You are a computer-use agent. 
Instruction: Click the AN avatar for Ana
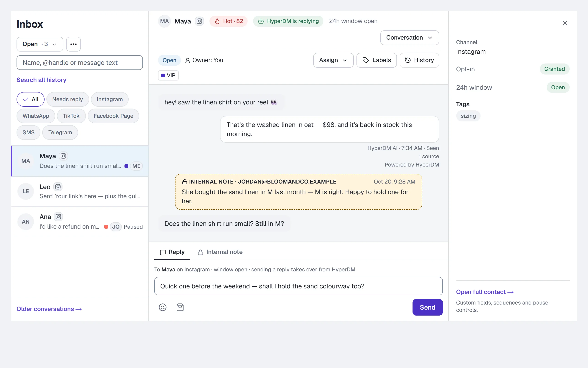point(26,221)
